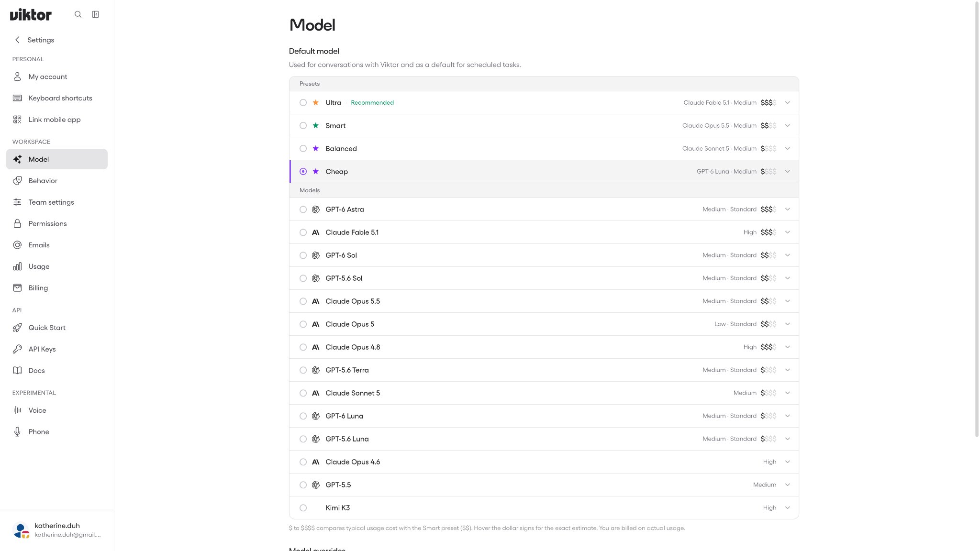Click the OpenAI logo next to GPT-6 Sol

pos(316,255)
